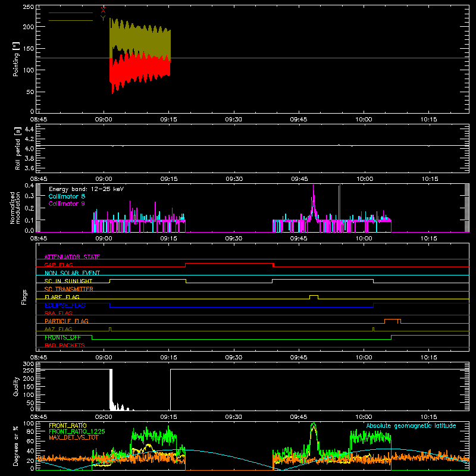
Task: Click the ECLIPSE_FLAG label
Action: pos(65,305)
